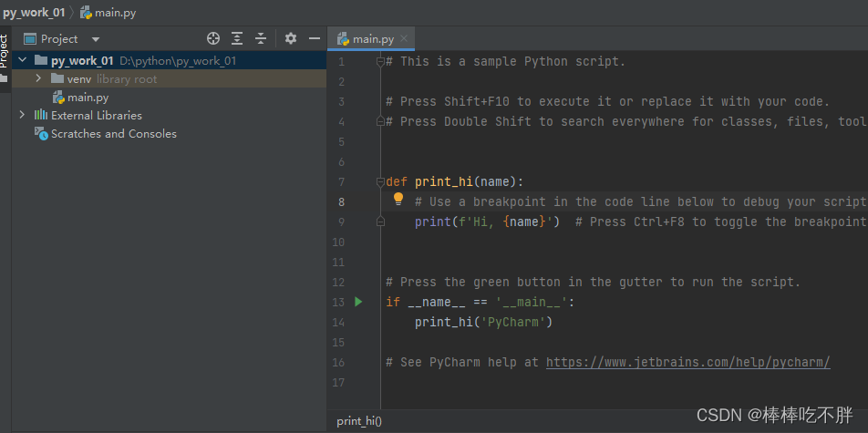868x433 pixels.
Task: Click the Project view window icon
Action: click(30, 39)
